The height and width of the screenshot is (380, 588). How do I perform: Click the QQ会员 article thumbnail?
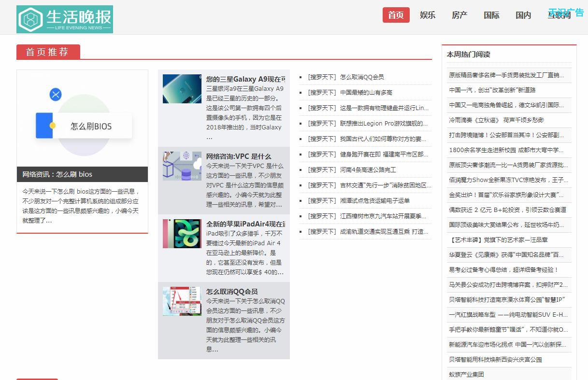182,301
